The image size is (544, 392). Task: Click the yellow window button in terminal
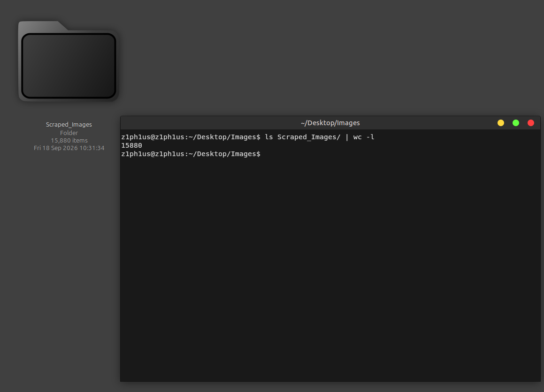(x=501, y=123)
